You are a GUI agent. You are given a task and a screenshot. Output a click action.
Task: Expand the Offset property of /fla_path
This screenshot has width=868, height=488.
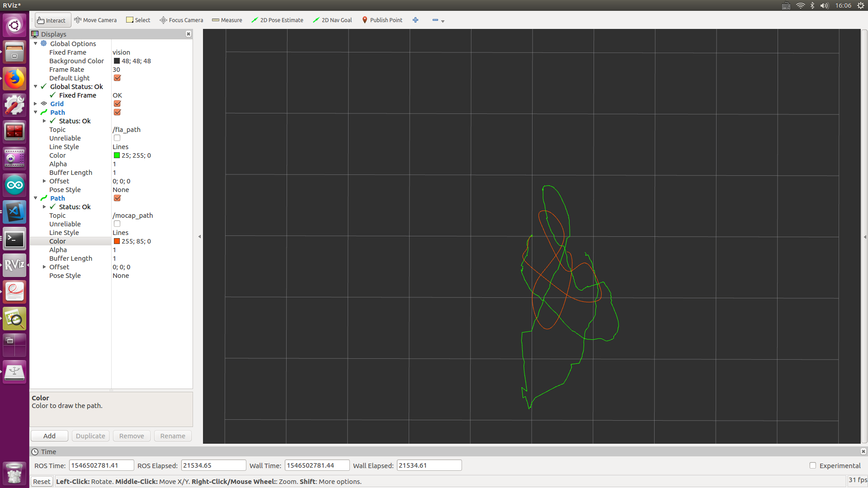tap(44, 181)
